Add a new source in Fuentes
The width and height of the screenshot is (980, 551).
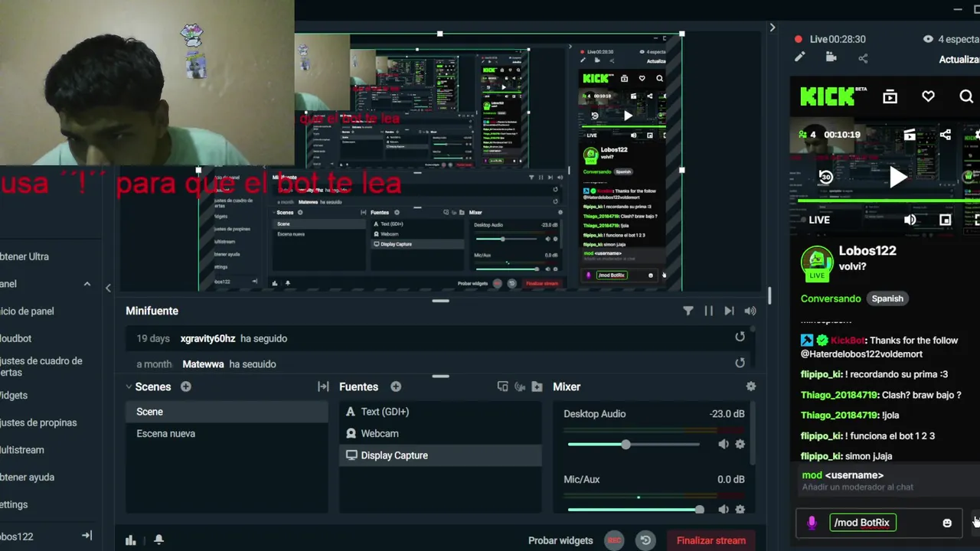(x=396, y=386)
